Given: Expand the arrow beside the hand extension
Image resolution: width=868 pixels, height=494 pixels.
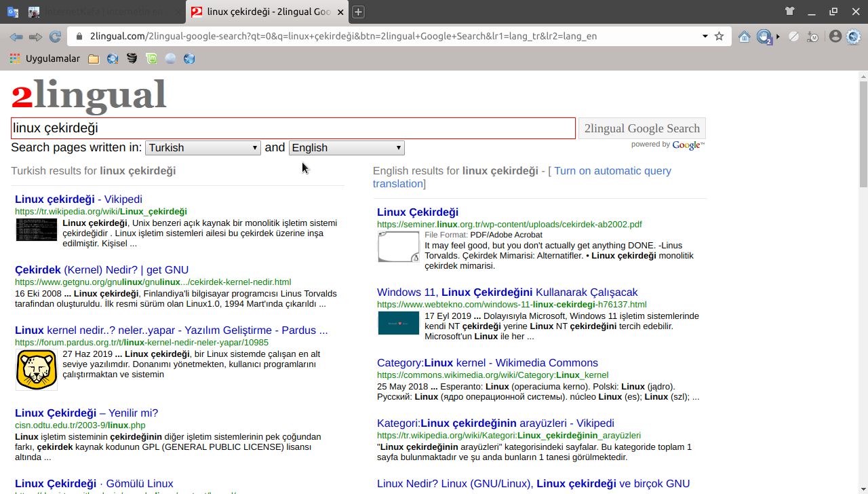Looking at the screenshot, I should pyautogui.click(x=778, y=37).
